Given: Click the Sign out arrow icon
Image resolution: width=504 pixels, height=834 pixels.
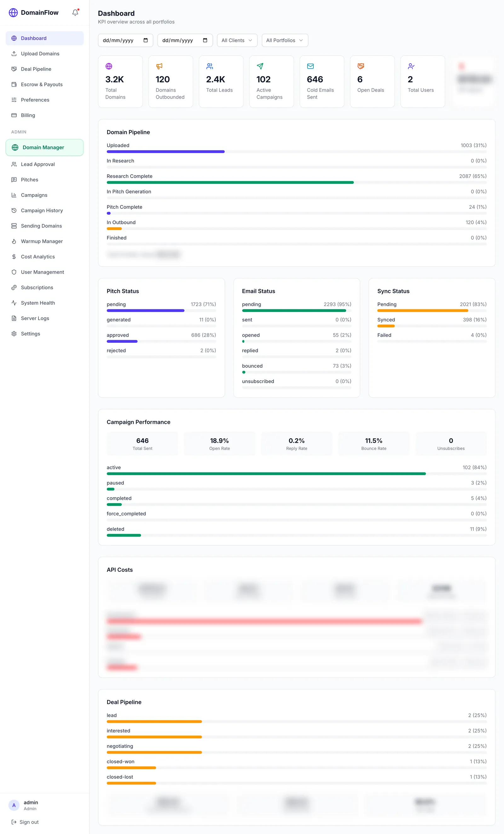Looking at the screenshot, I should [14, 822].
